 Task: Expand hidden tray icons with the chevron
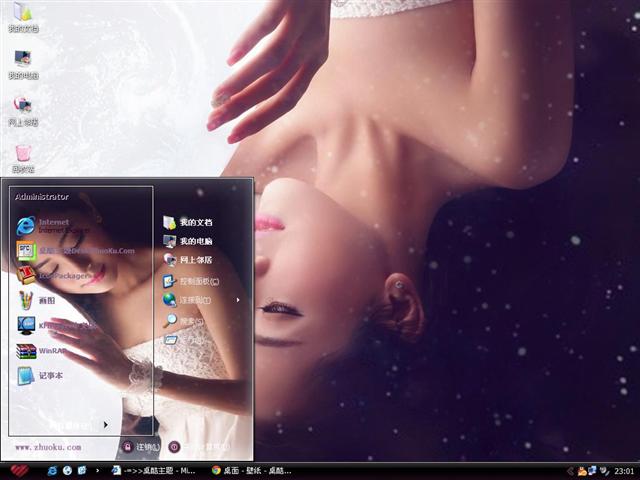(571, 471)
